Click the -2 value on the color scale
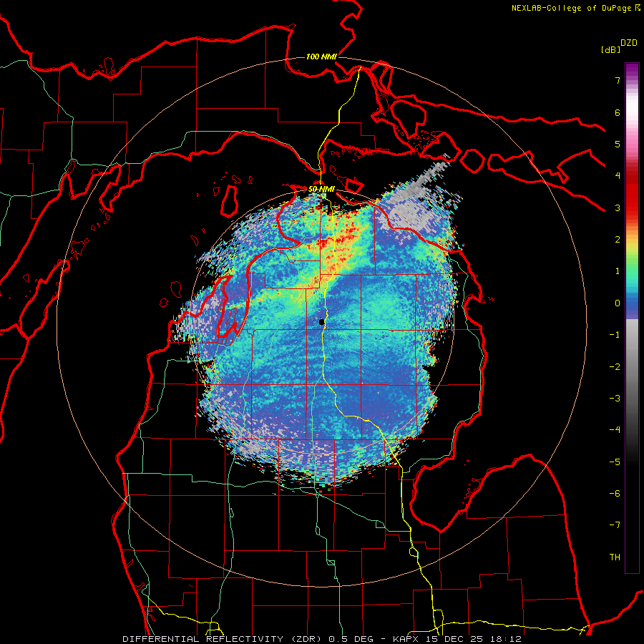644x644 pixels. (x=615, y=367)
